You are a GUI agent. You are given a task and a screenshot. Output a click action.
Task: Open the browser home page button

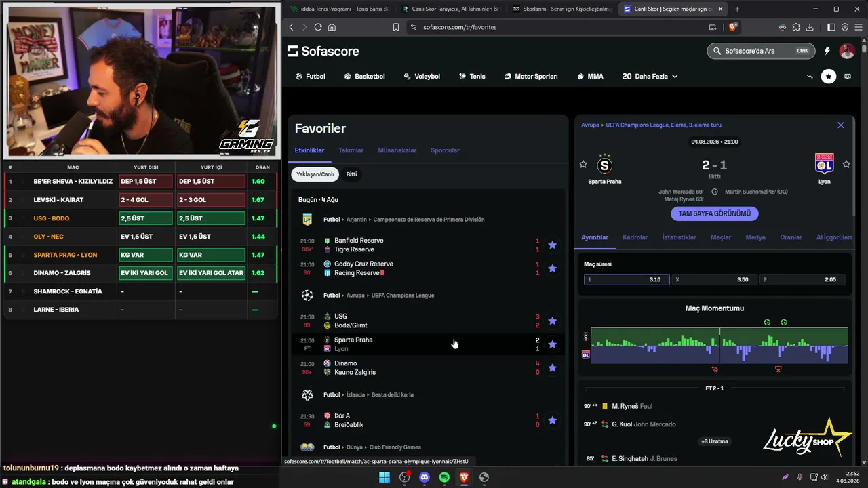pos(332,27)
